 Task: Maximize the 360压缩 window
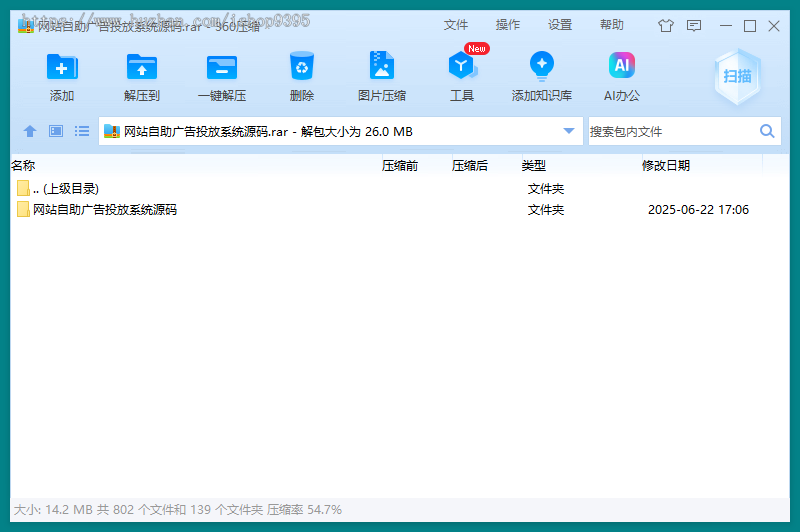pyautogui.click(x=750, y=26)
